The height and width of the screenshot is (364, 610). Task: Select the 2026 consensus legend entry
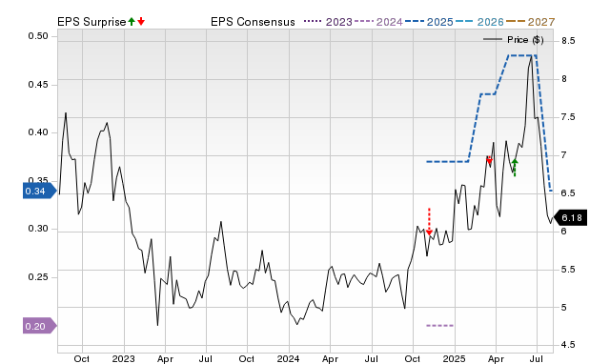(x=479, y=22)
